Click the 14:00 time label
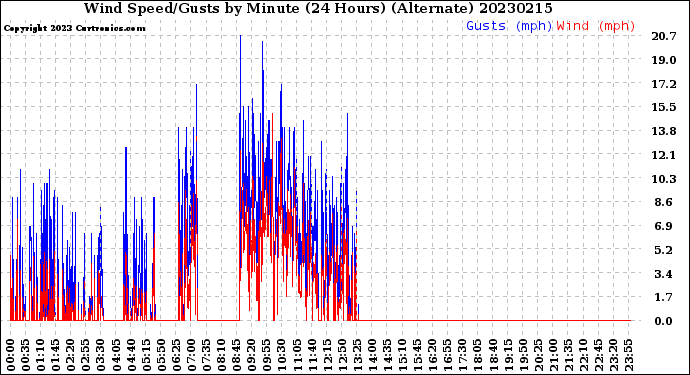690x375 pixels. (372, 355)
